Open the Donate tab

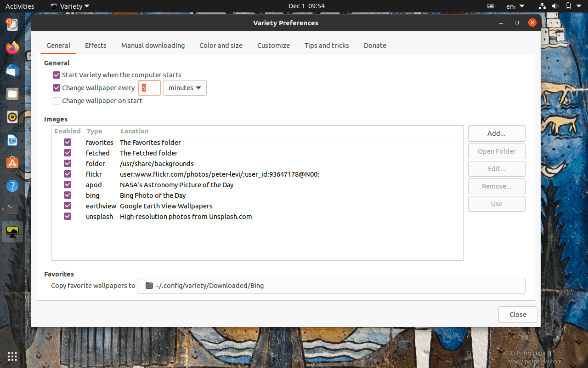coord(375,46)
